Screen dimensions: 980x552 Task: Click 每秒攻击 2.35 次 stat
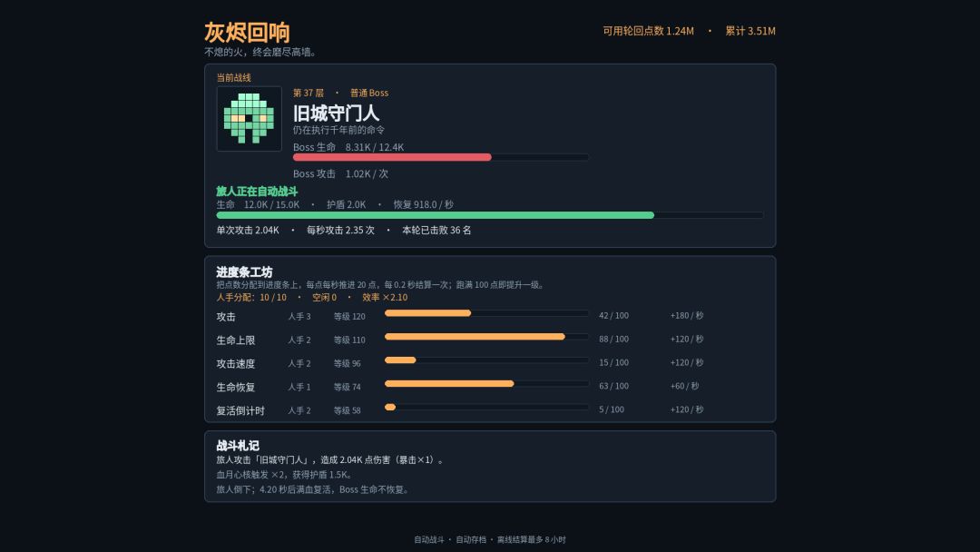[340, 230]
